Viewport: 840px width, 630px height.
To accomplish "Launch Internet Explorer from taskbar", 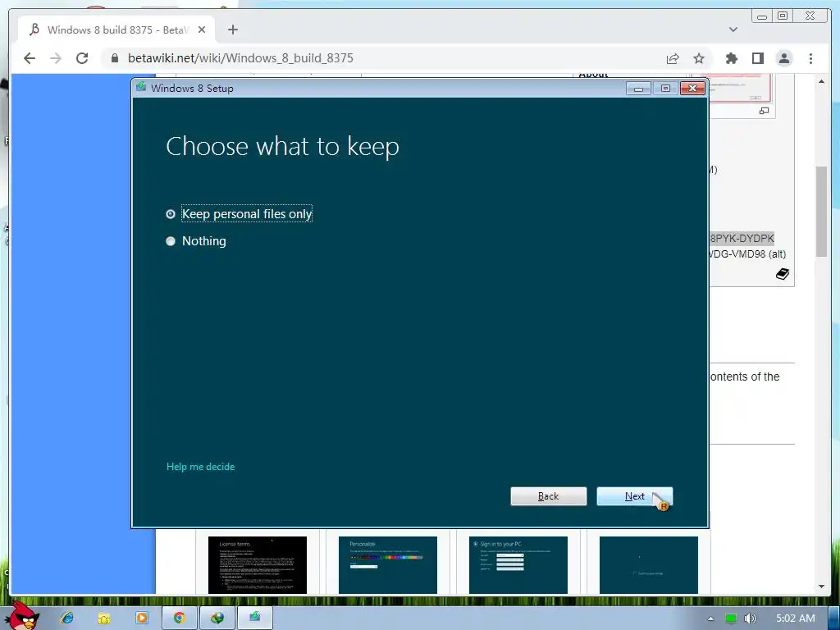I will tap(67, 618).
